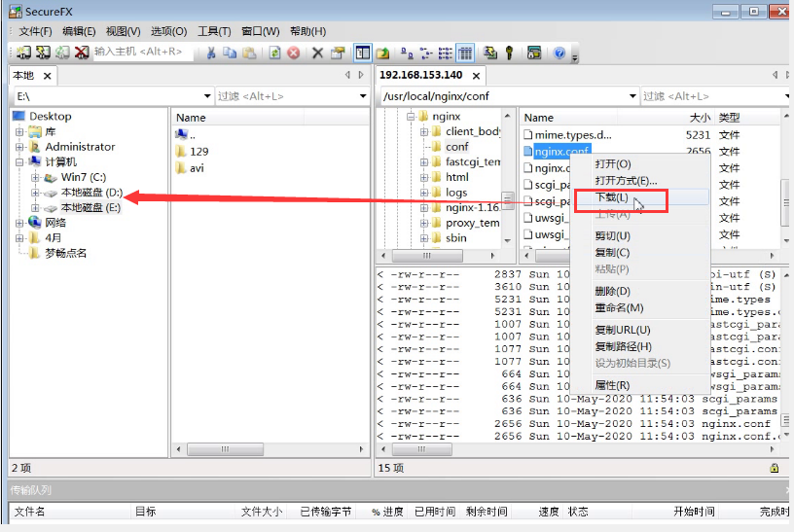
Task: Choose 删除(D) in the context menu
Action: click(x=640, y=291)
